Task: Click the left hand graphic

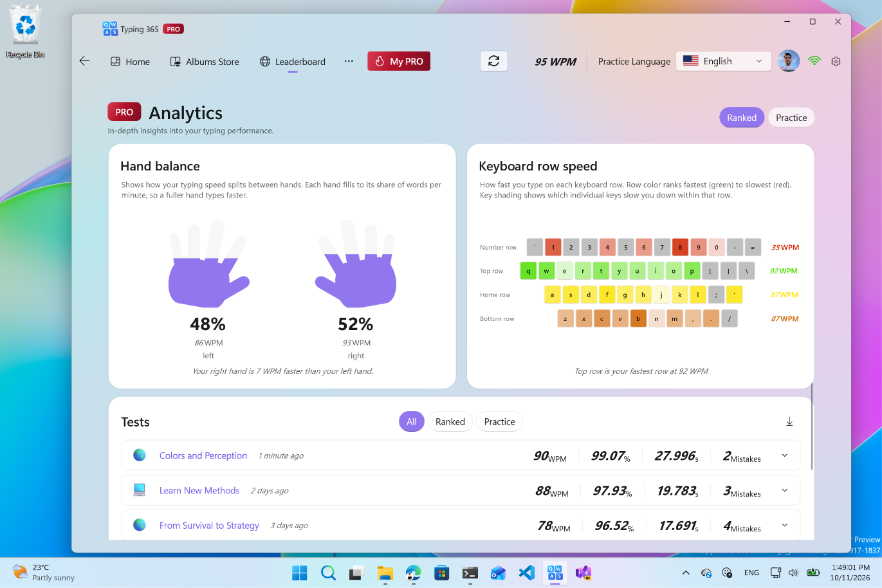Action: [x=208, y=264]
